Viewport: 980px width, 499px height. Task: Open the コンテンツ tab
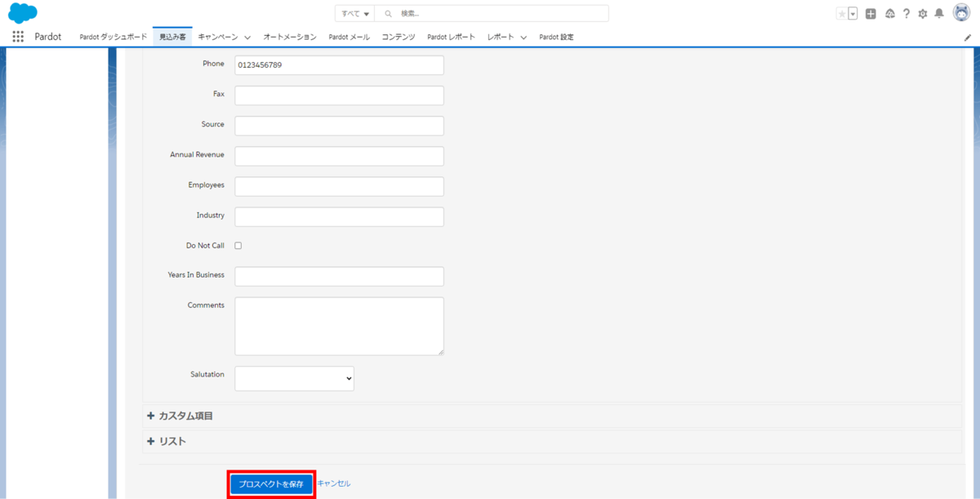tap(399, 37)
